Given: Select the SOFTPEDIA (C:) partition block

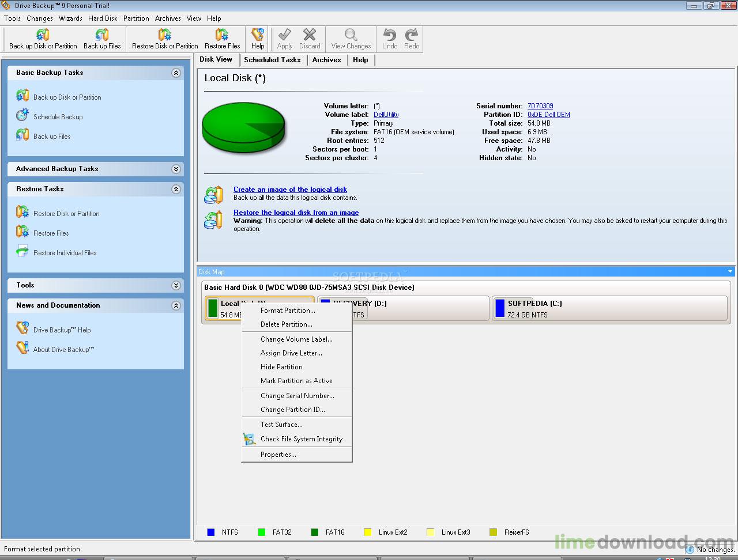Looking at the screenshot, I should (x=609, y=308).
